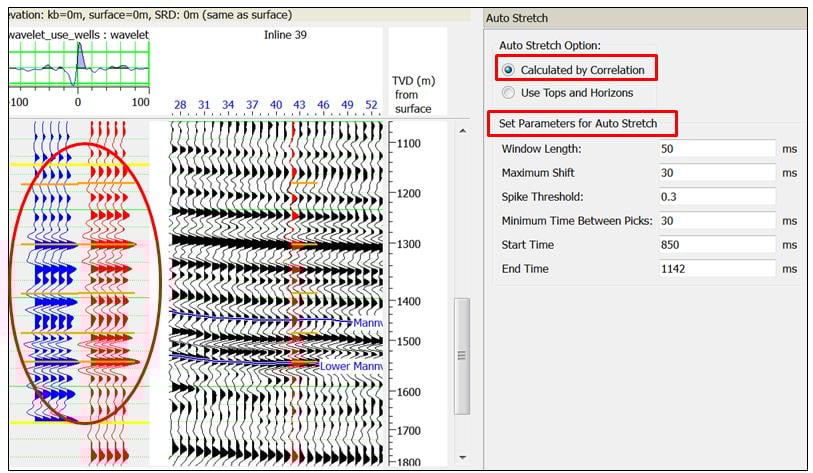
Task: Click the Minimum Time Between Picks label
Action: click(x=577, y=220)
